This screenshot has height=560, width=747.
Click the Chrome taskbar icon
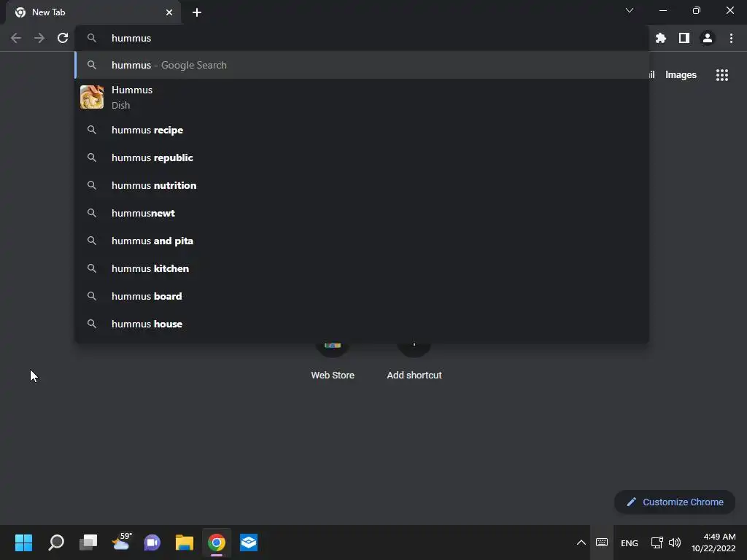tap(216, 542)
